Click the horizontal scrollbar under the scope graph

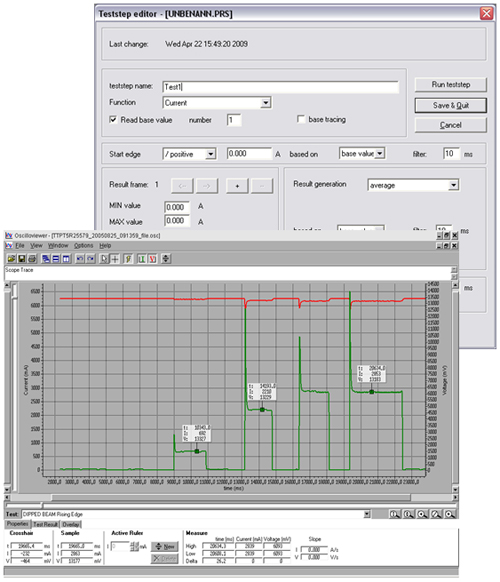pos(231,497)
